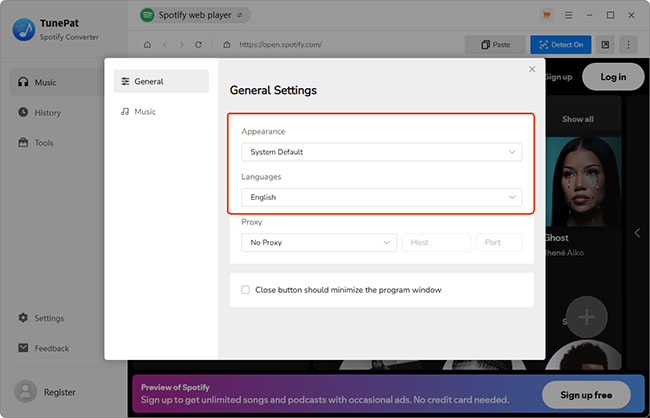The height and width of the screenshot is (418, 650).
Task: Open the shopping cart icon
Action: coord(547,15)
